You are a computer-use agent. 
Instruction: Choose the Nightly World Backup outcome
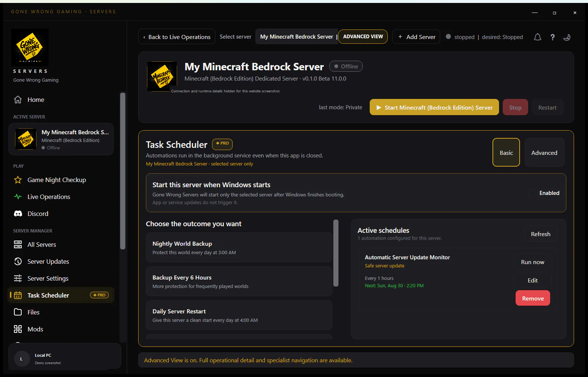point(239,248)
